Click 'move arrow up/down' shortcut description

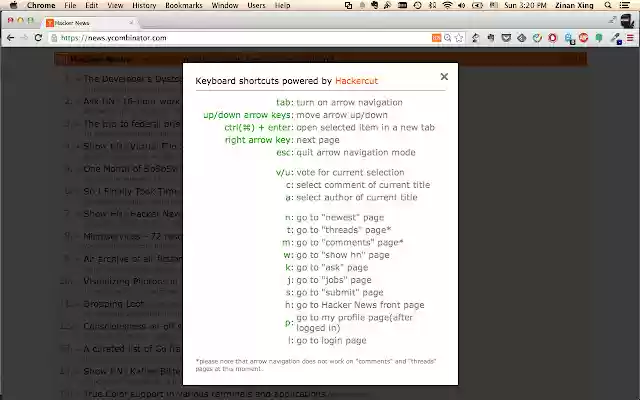(342, 115)
